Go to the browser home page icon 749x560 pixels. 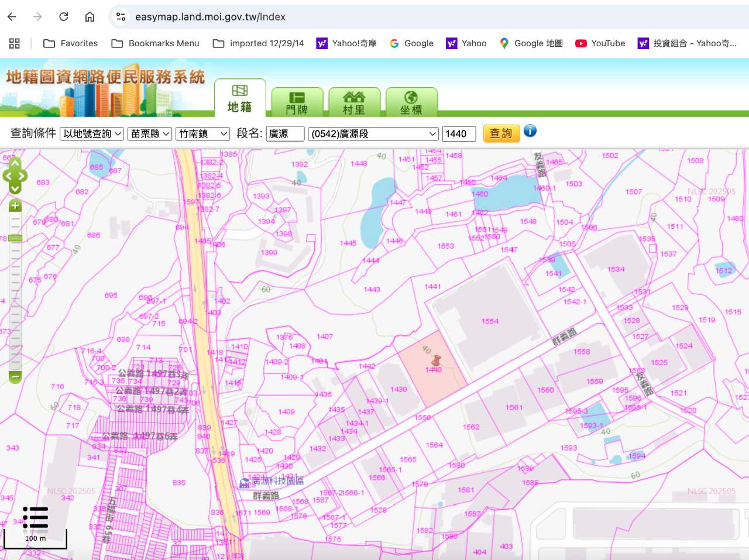pos(90,17)
